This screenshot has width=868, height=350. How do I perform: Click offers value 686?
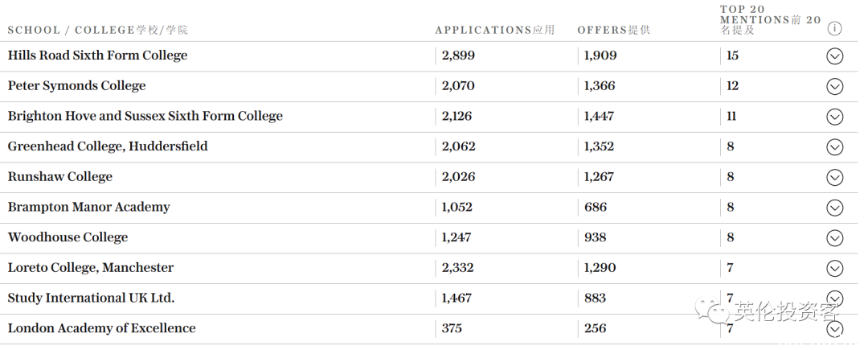coord(596,207)
